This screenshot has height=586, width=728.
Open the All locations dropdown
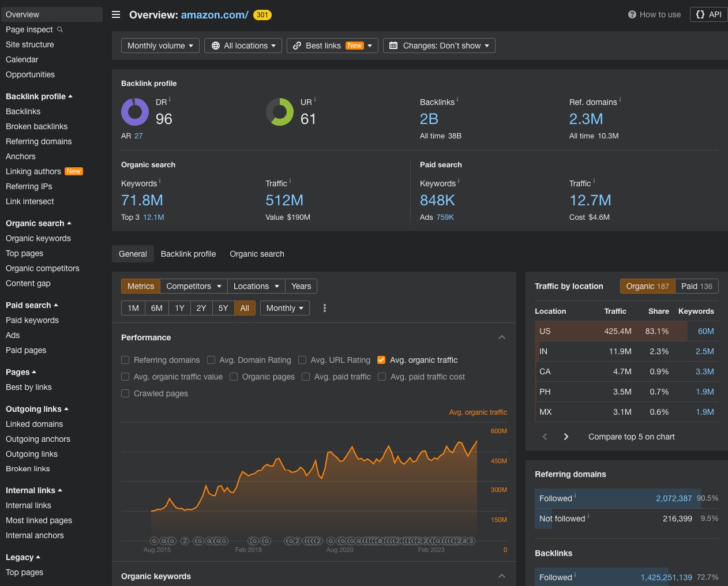(x=243, y=46)
